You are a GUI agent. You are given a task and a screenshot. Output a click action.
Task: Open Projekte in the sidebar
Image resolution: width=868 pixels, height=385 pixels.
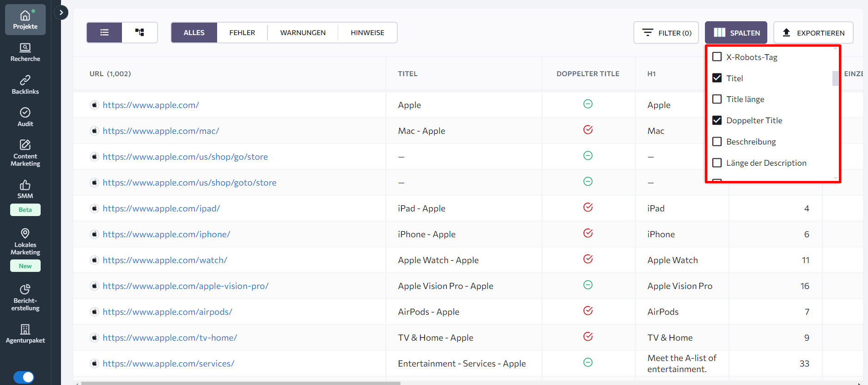[25, 20]
